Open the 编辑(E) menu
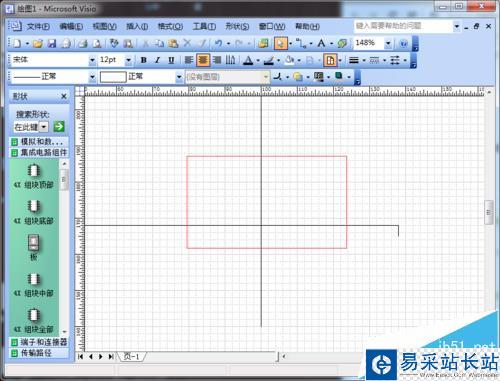The width and height of the screenshot is (500, 381). (x=71, y=26)
